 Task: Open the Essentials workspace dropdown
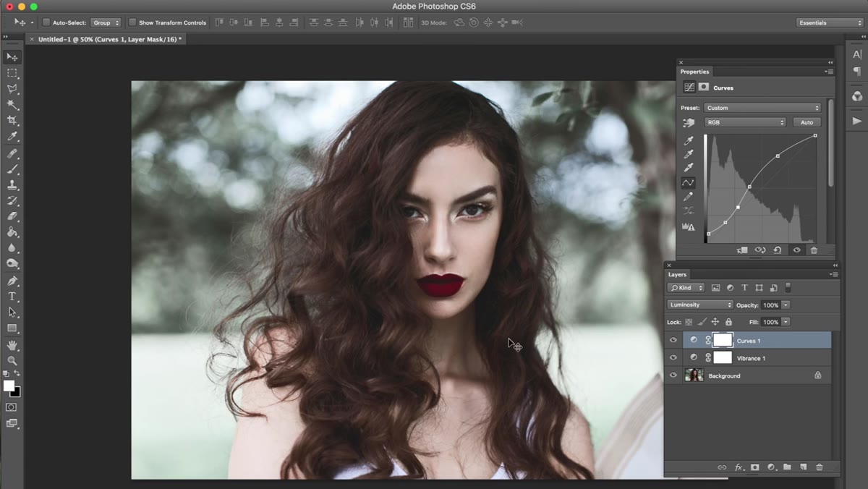click(x=830, y=22)
